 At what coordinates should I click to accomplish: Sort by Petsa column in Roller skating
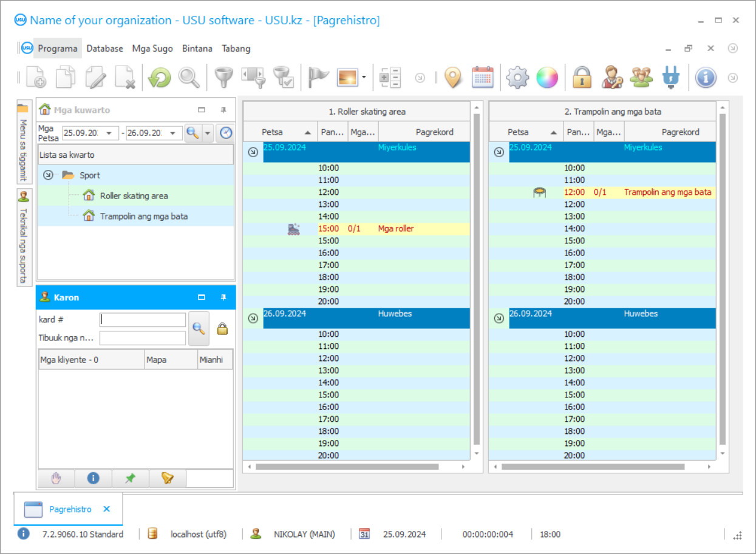coord(281,132)
